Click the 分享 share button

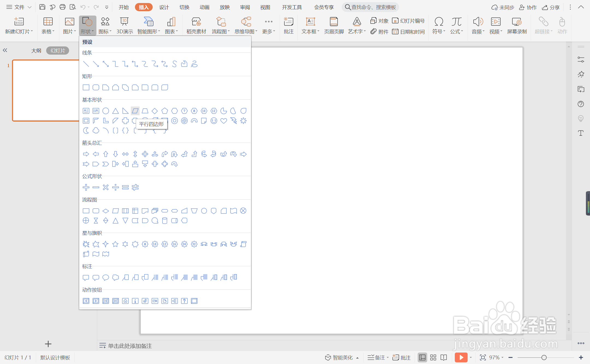pos(551,7)
